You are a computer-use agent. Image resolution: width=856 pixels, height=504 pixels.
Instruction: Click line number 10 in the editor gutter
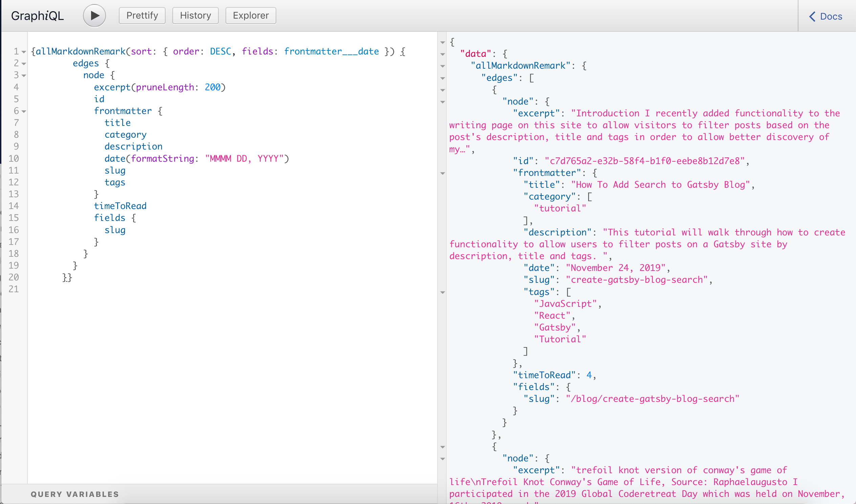(x=14, y=158)
